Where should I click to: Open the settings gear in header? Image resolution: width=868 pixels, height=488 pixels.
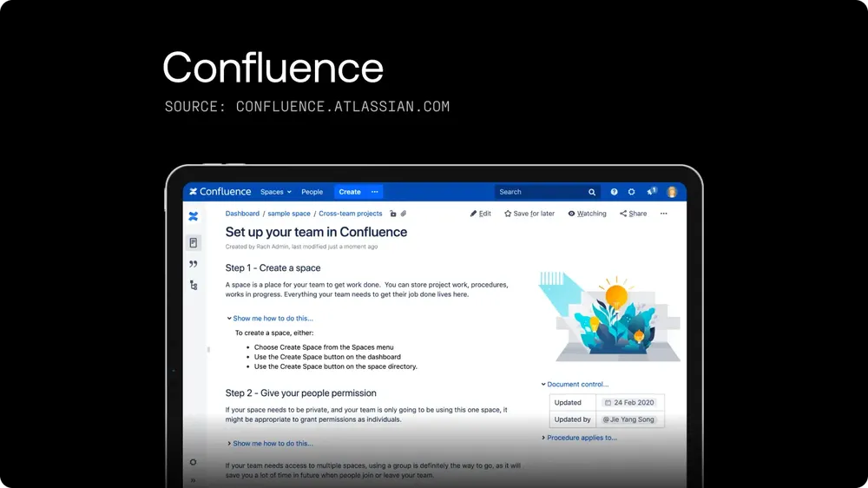point(632,192)
